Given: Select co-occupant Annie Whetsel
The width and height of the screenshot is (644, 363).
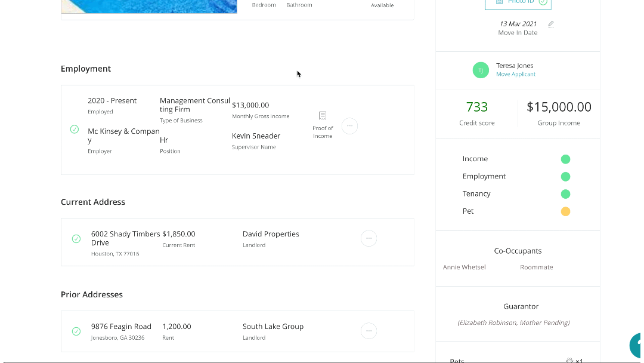Looking at the screenshot, I should point(464,267).
